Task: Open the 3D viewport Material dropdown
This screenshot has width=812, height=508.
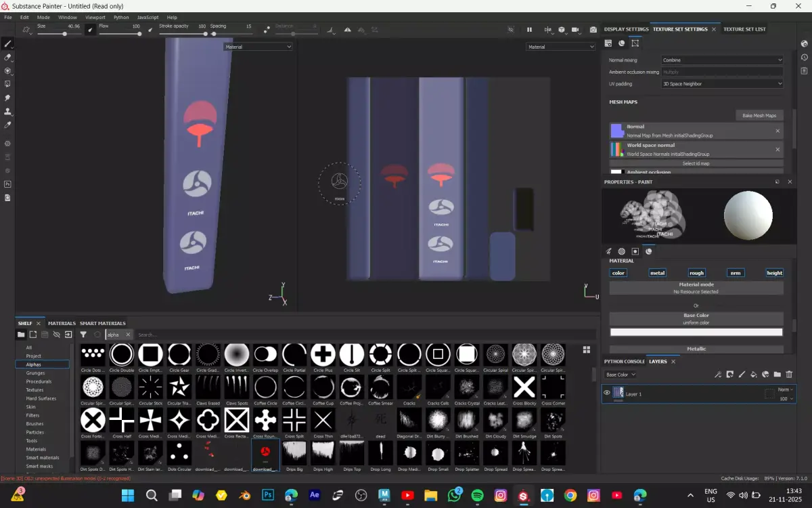Action: pos(258,47)
